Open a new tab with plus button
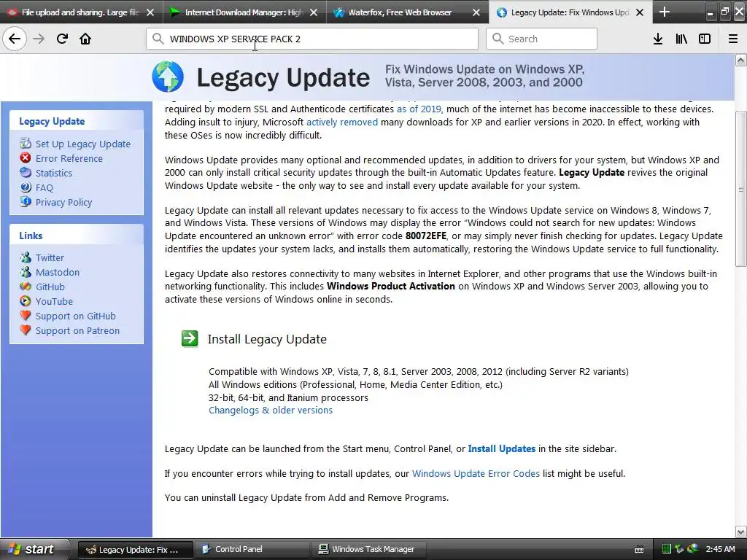 [x=664, y=12]
